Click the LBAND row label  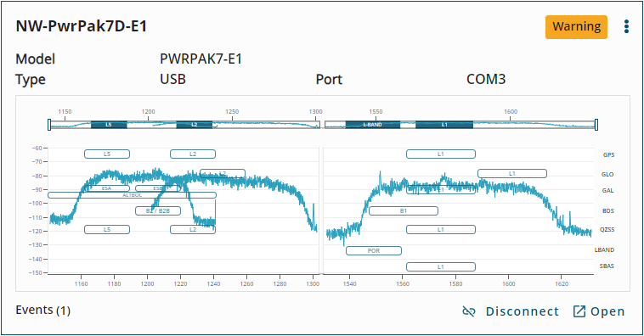(605, 249)
